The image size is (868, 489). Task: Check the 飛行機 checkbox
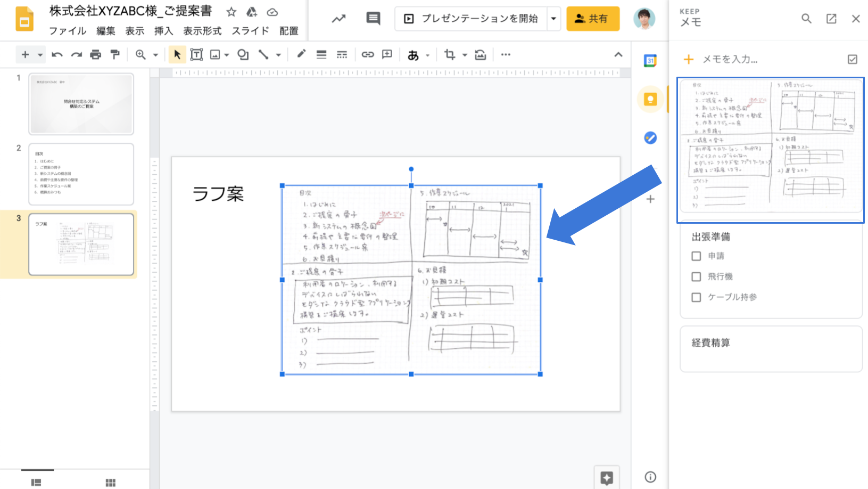pyautogui.click(x=696, y=276)
